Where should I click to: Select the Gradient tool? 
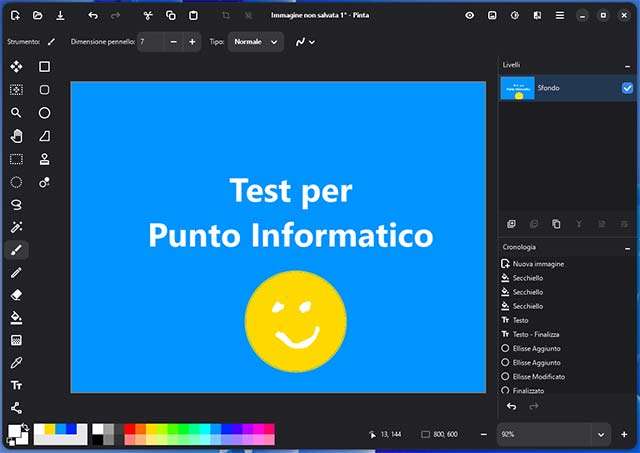coord(16,340)
